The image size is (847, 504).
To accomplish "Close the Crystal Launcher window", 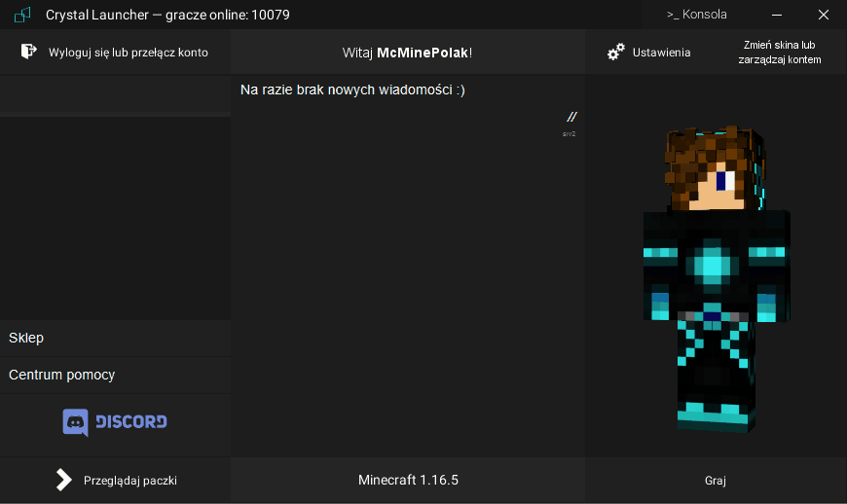I will [823, 15].
